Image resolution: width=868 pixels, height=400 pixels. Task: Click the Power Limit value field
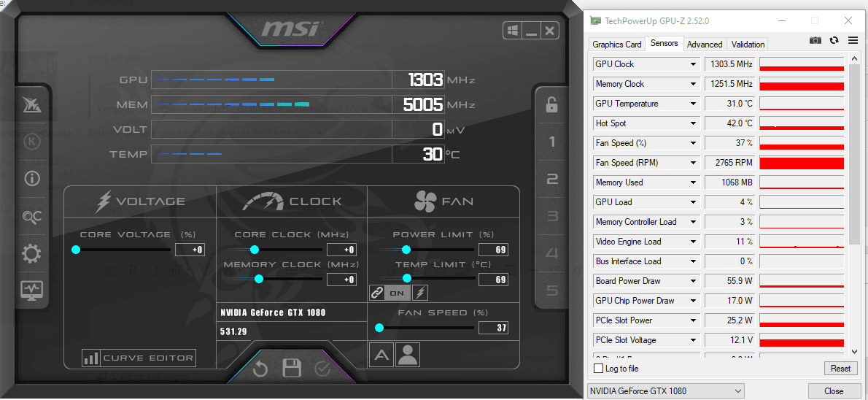click(x=493, y=250)
